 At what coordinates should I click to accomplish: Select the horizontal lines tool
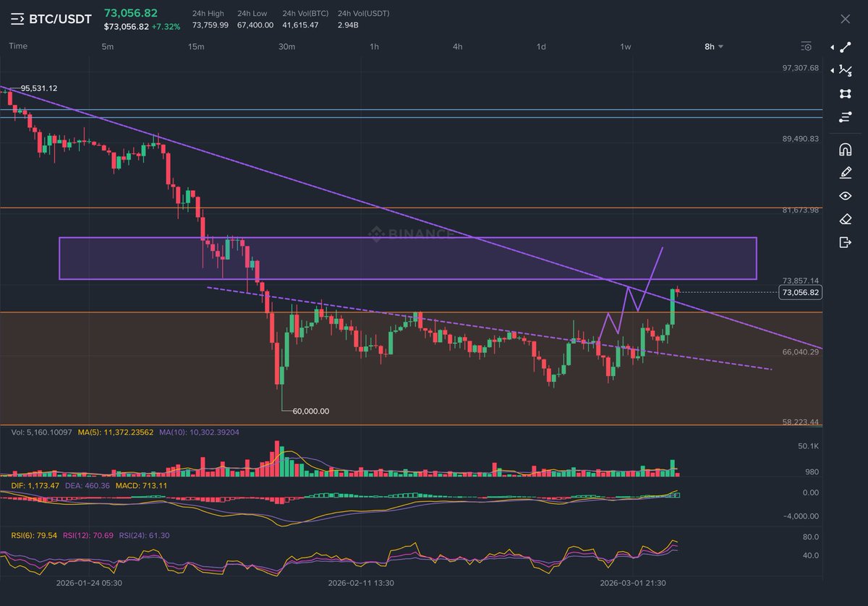click(x=845, y=116)
